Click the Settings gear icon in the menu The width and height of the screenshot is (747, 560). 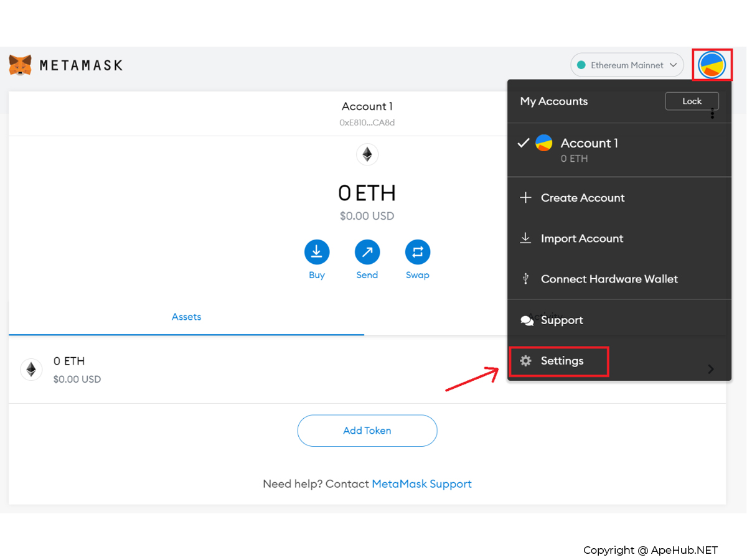tap(526, 361)
